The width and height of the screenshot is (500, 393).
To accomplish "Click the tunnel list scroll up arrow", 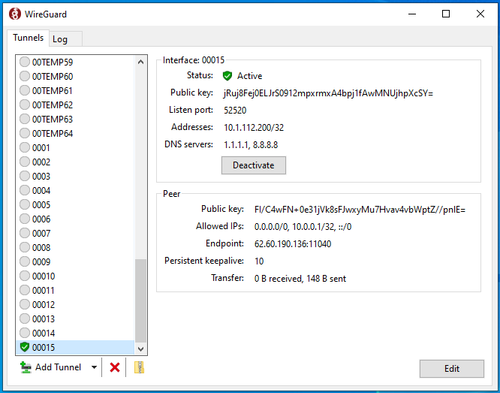I will 141,62.
